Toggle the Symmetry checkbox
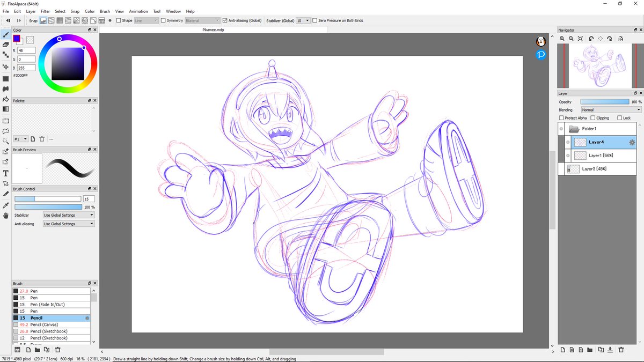 coord(163,20)
